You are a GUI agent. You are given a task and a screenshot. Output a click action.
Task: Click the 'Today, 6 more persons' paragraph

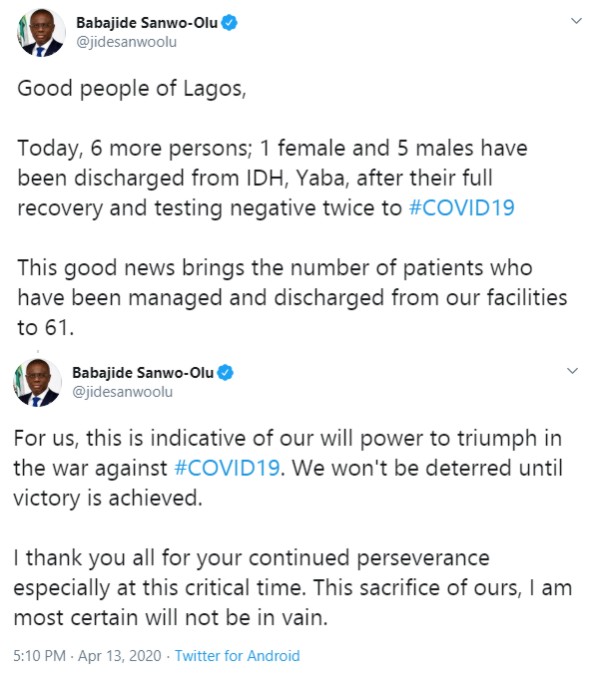tap(272, 178)
